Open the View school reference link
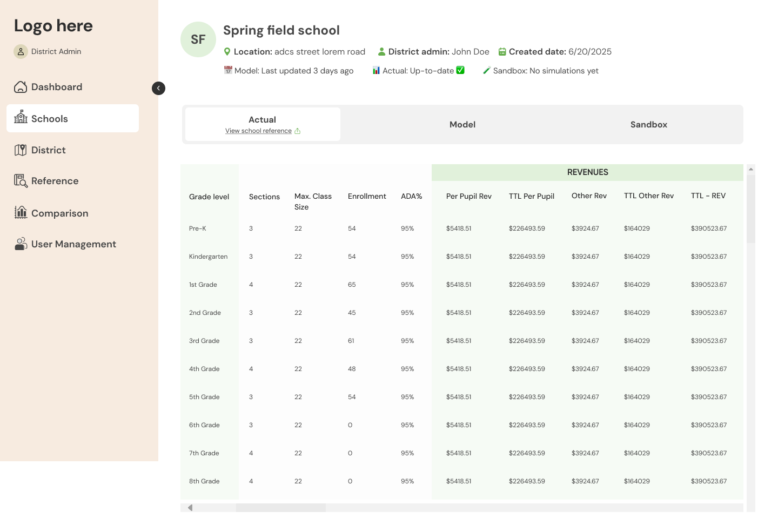778x532 pixels. [258, 131]
